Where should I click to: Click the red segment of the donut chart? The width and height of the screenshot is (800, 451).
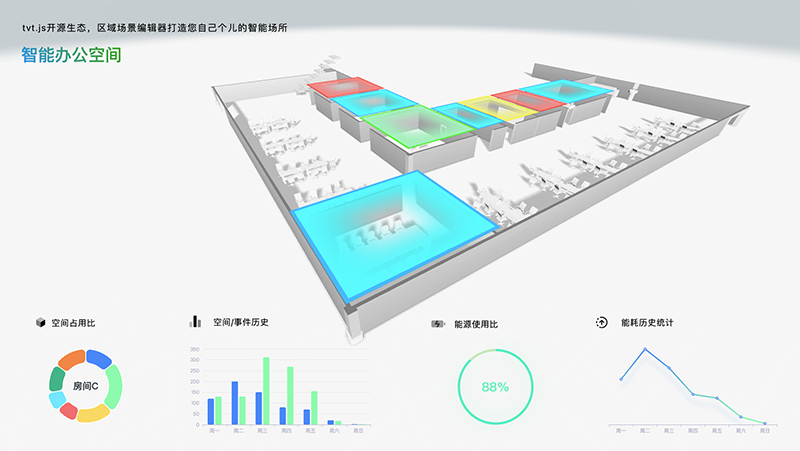(x=69, y=411)
